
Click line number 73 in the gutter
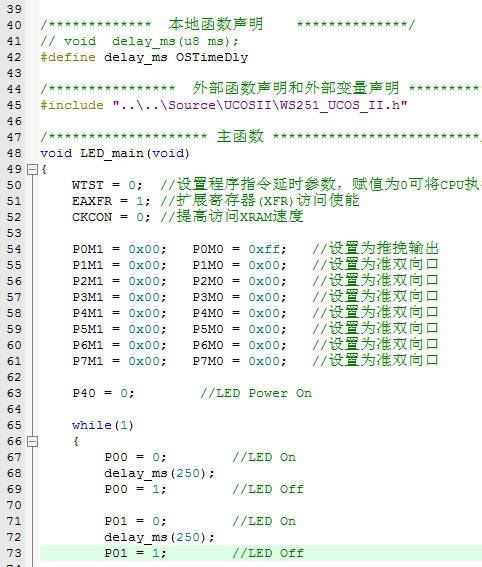point(14,553)
